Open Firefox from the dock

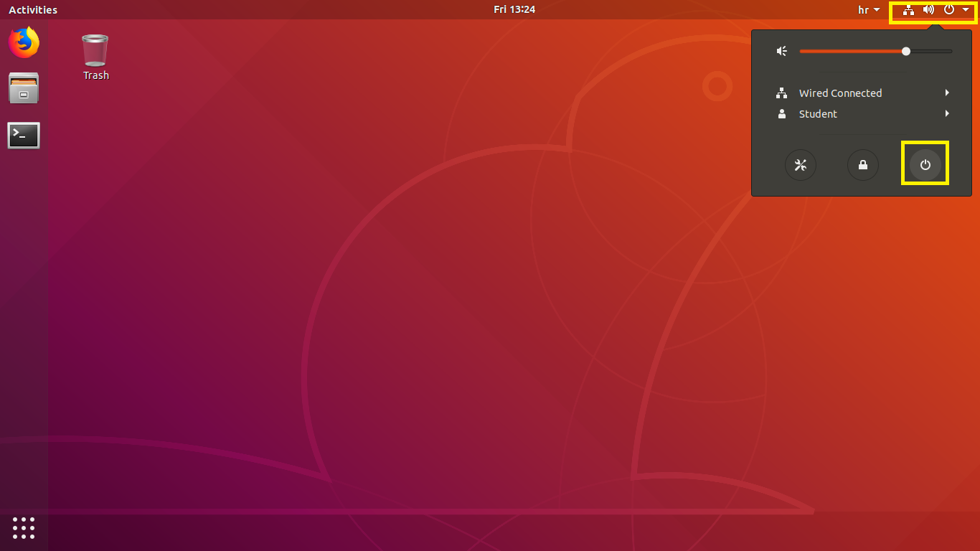coord(24,42)
